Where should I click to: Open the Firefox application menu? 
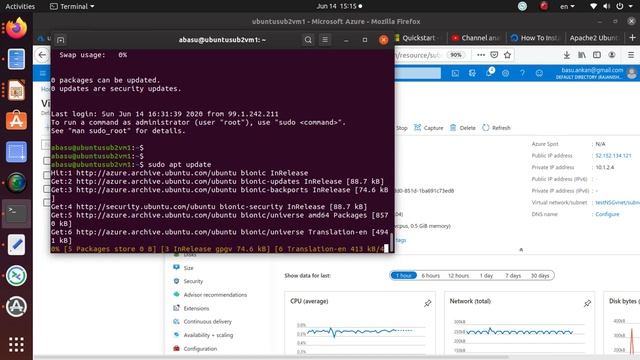point(631,55)
